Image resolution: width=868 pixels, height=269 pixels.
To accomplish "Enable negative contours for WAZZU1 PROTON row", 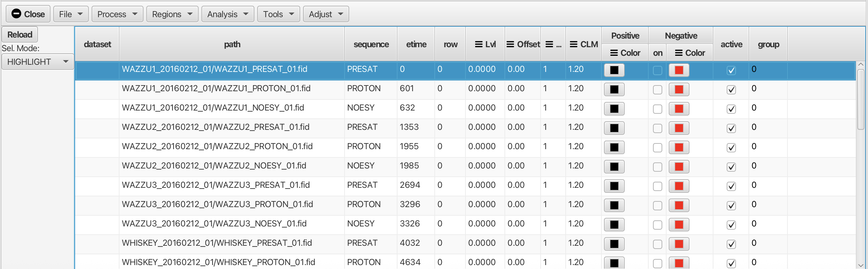I will [x=657, y=89].
